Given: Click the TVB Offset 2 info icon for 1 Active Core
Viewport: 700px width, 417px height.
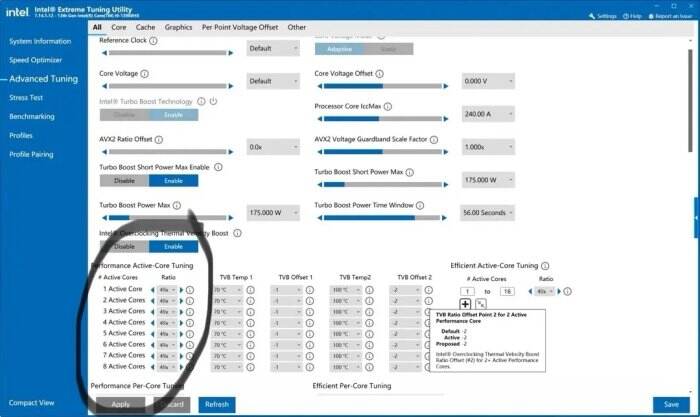Looking at the screenshot, I should (429, 290).
